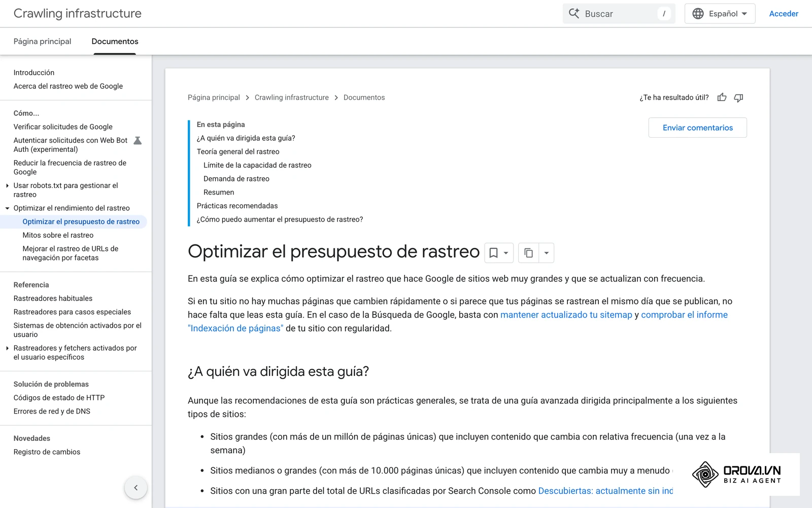This screenshot has height=508, width=812.
Task: Click Página principal in the breadcrumb
Action: (214, 98)
